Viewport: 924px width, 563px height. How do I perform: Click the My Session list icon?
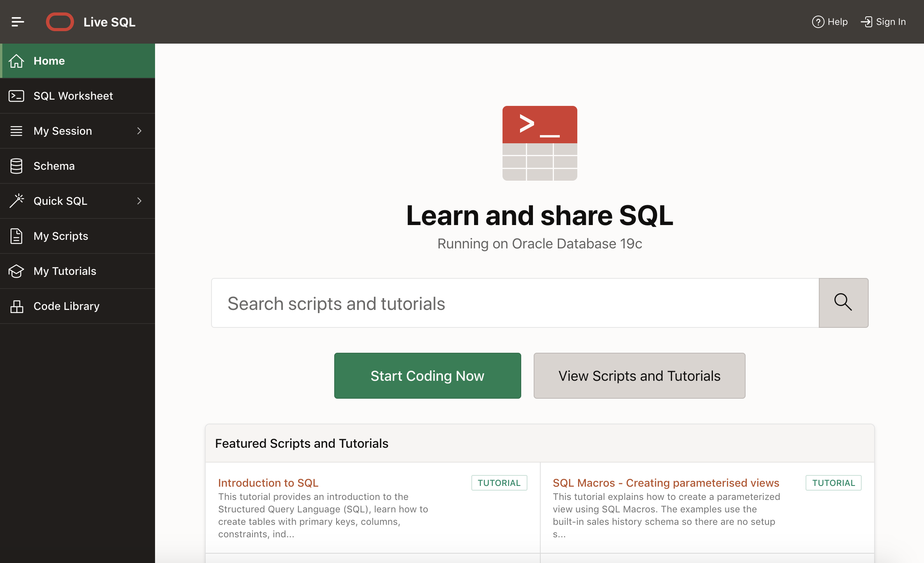click(x=16, y=131)
